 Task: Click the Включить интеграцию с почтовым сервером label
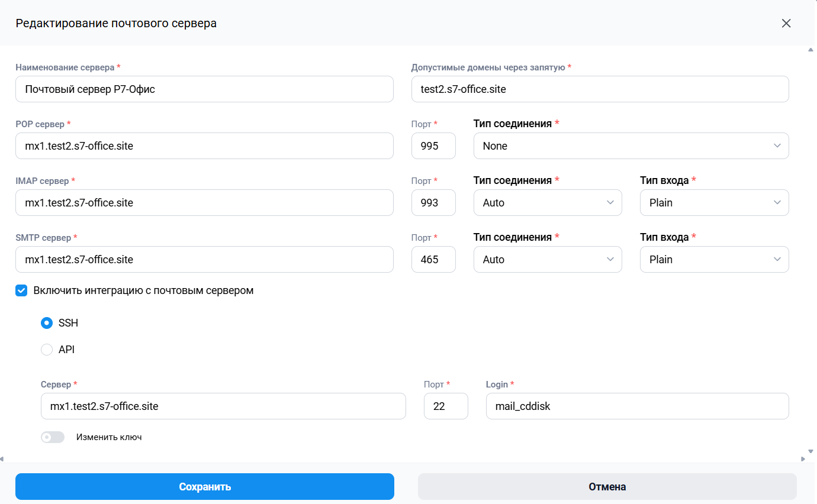pos(144,290)
